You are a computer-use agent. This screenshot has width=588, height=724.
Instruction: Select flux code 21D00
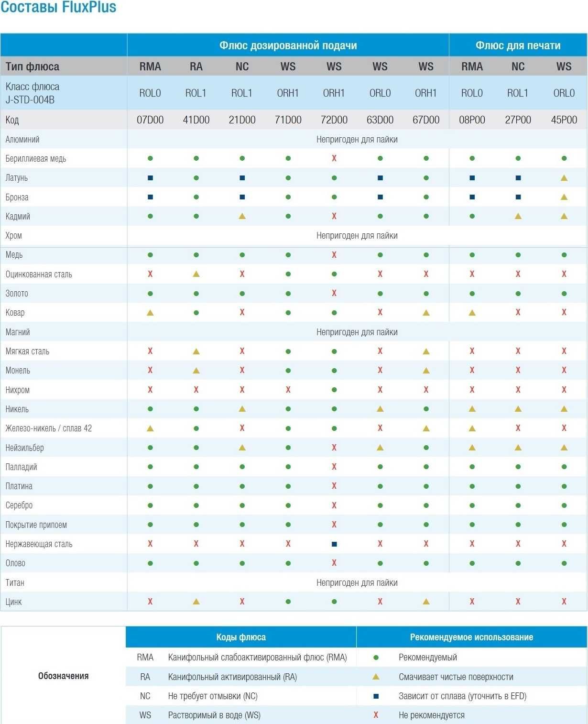(242, 120)
